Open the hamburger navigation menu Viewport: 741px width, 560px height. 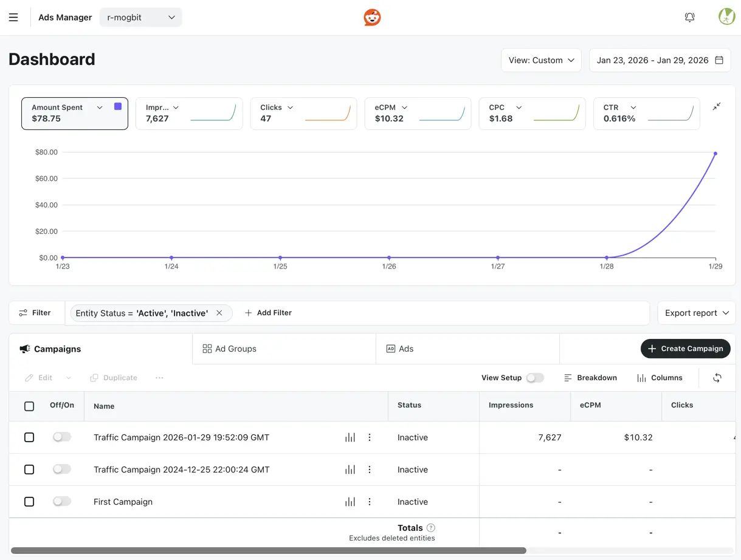coord(13,18)
